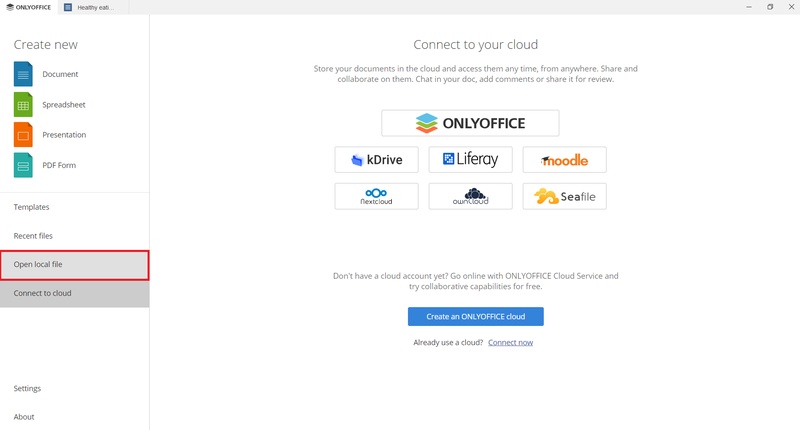
Task: Choose Nextcloud cloud provider
Action: (x=377, y=196)
